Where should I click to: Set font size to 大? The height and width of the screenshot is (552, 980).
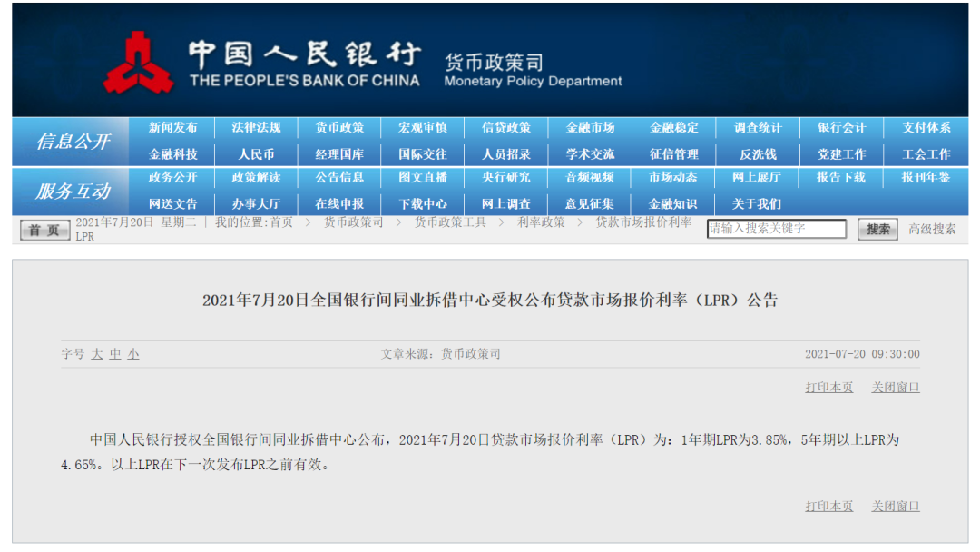(x=97, y=354)
